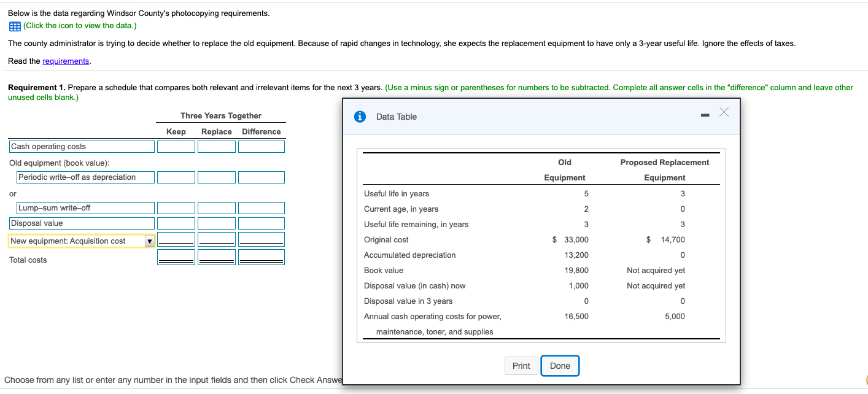The image size is (868, 394).
Task: Click the '13,200' accumulated depreciation value
Action: pyautogui.click(x=576, y=255)
